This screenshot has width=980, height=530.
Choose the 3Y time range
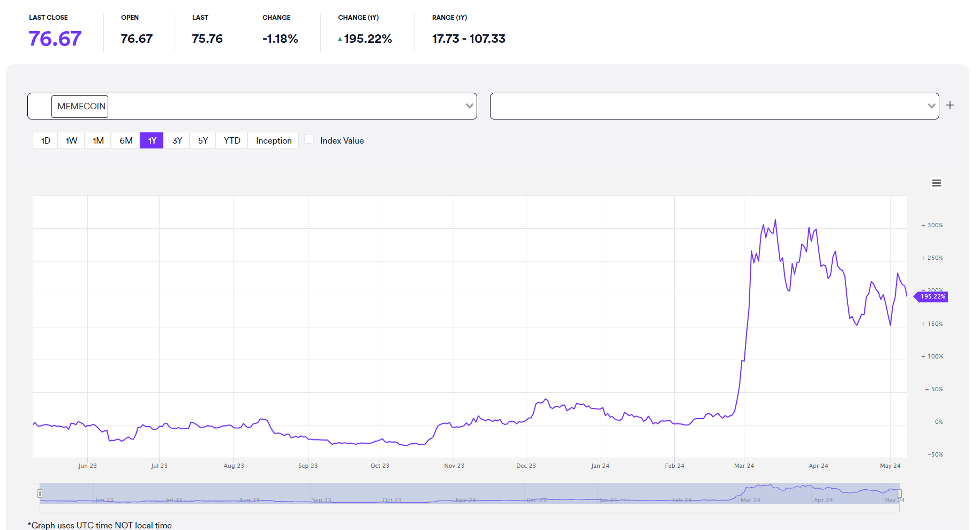coord(177,140)
